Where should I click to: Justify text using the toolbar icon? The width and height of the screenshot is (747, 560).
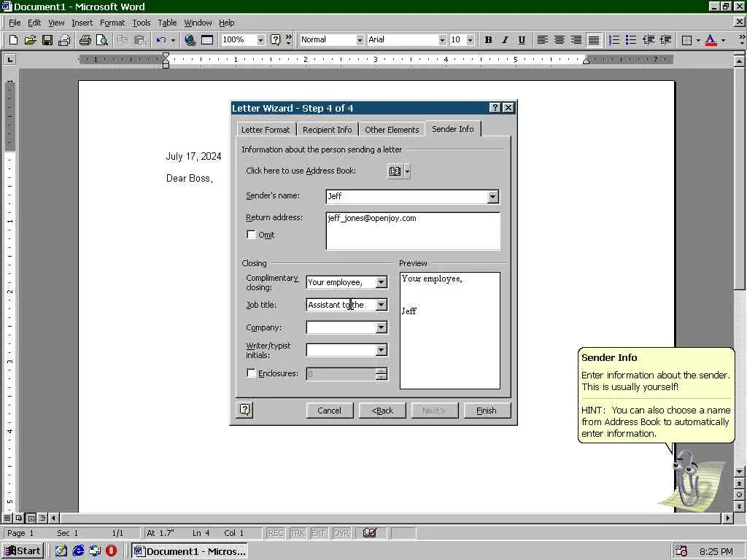tap(594, 40)
